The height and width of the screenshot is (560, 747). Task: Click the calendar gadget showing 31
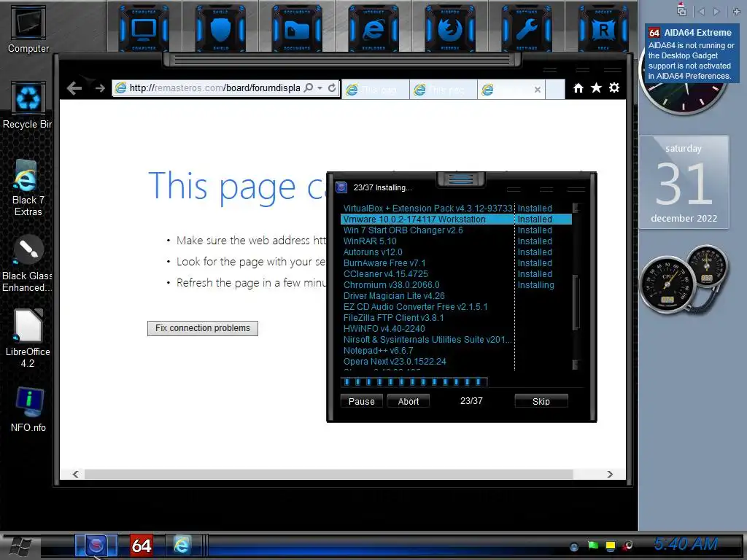coord(684,182)
